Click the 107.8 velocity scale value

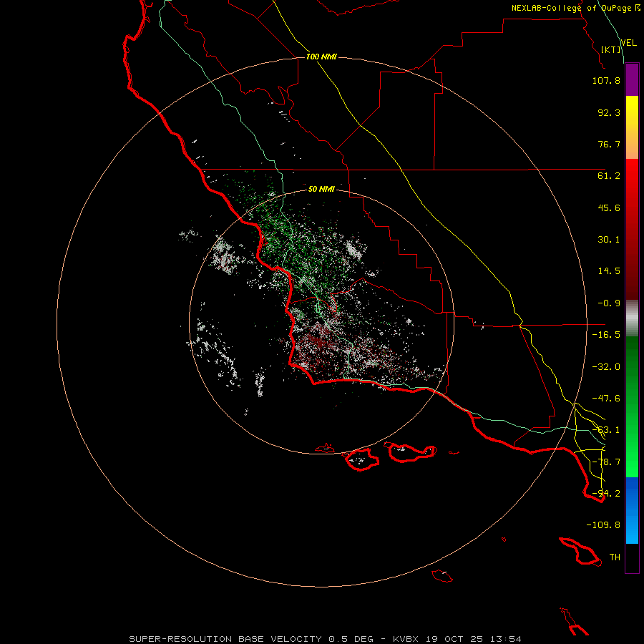click(x=606, y=80)
